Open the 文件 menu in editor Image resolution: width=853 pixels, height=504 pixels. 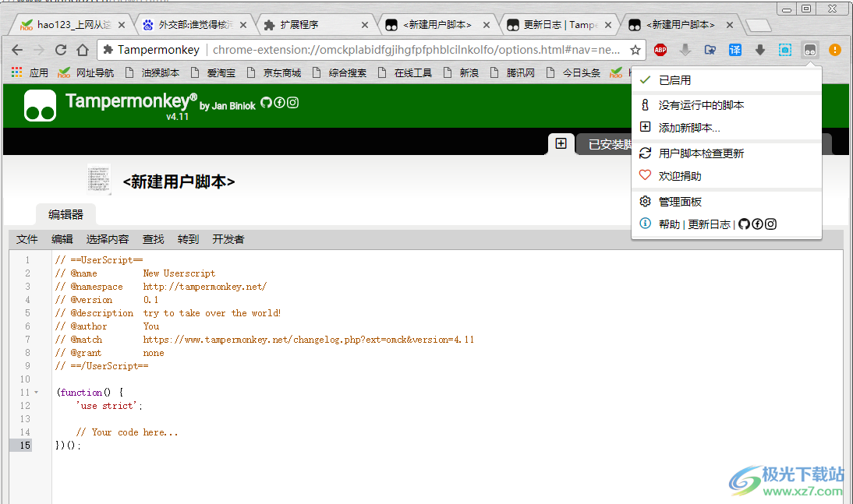tap(27, 239)
